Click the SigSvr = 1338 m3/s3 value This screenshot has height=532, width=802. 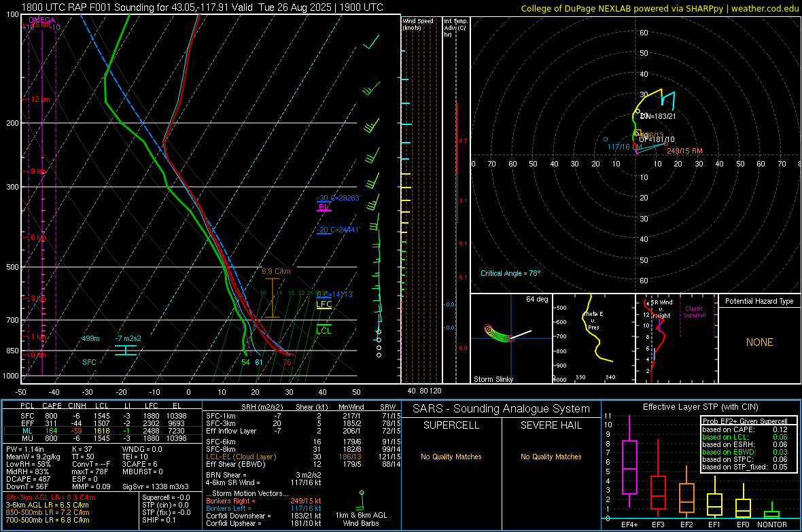pyautogui.click(x=156, y=486)
